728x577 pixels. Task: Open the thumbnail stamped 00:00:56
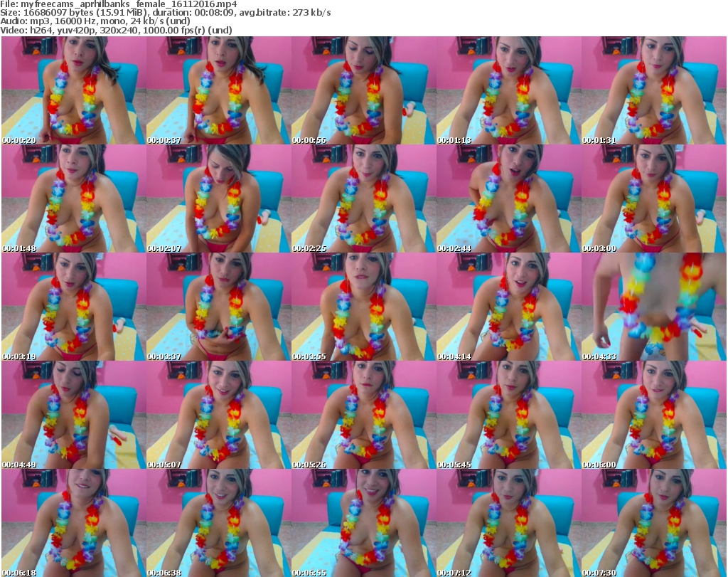point(363,90)
